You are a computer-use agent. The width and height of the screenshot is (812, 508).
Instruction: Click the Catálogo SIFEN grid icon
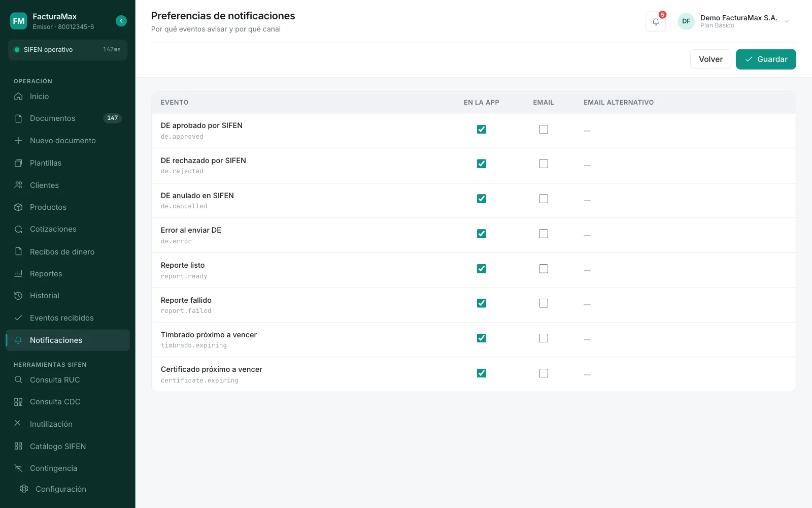(18, 447)
